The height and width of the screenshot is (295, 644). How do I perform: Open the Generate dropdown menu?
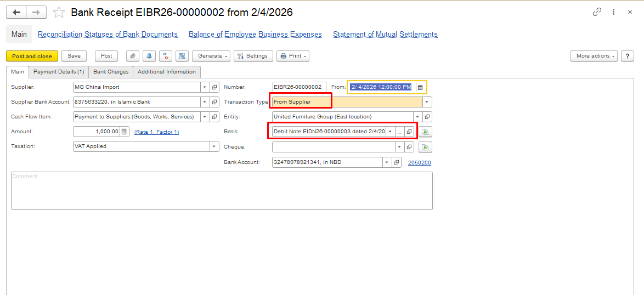pos(211,56)
